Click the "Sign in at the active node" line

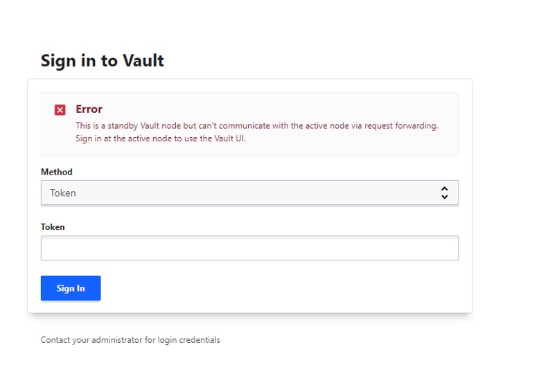pyautogui.click(x=161, y=138)
